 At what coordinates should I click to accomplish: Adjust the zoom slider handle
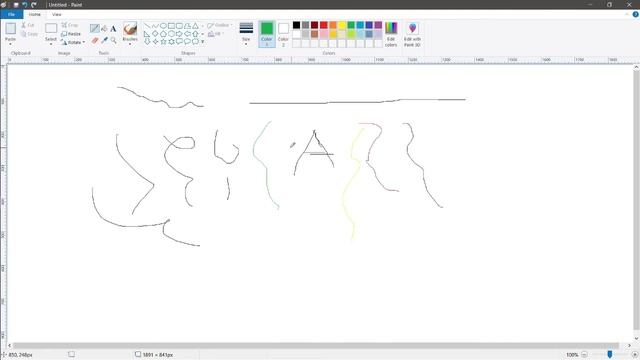click(x=609, y=354)
